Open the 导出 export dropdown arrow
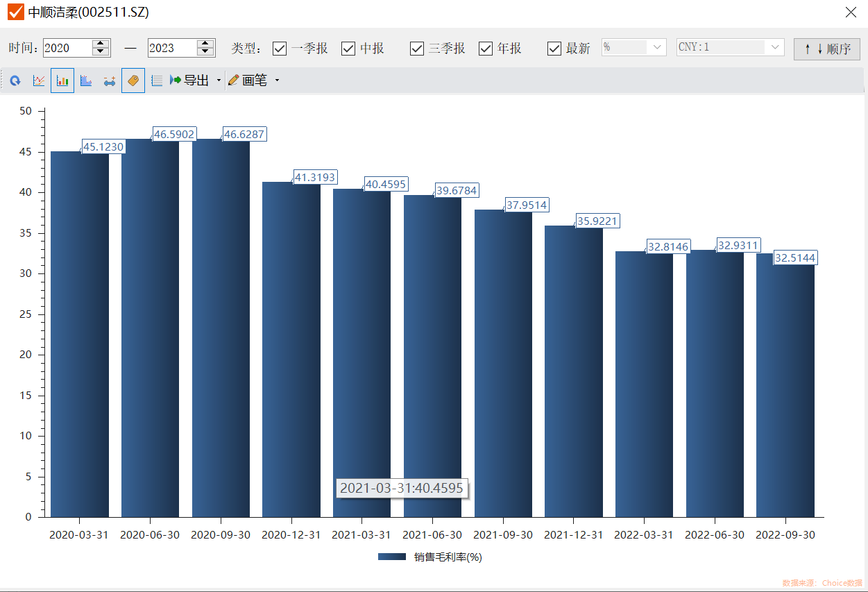This screenshot has height=592, width=868. pyautogui.click(x=219, y=81)
